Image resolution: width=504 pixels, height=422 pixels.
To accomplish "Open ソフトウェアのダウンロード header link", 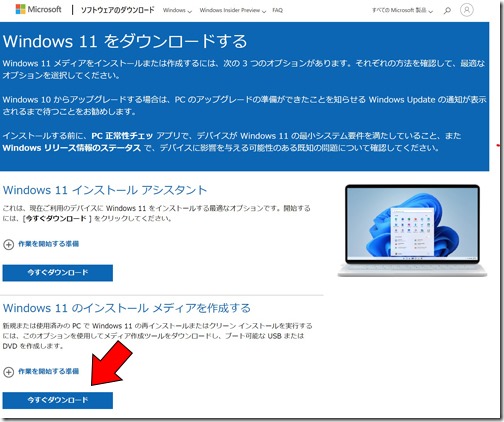I will point(117,10).
